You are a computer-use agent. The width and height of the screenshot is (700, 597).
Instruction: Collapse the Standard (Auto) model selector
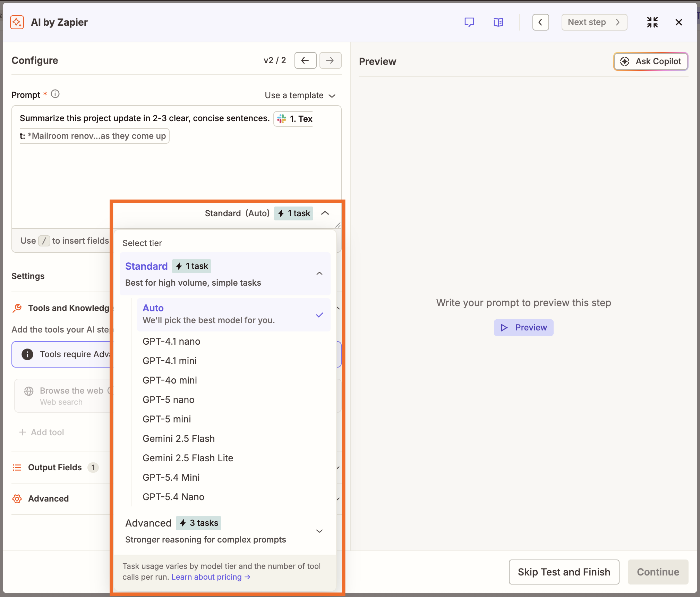click(325, 213)
